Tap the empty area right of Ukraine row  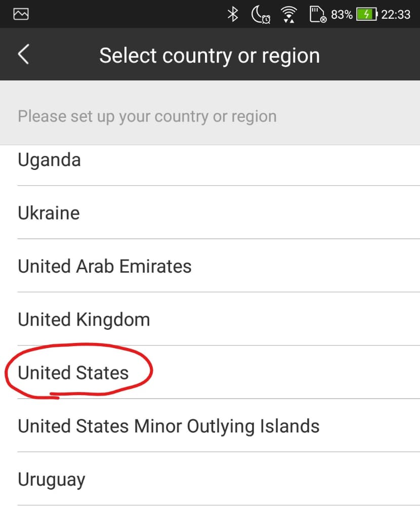tap(249, 212)
